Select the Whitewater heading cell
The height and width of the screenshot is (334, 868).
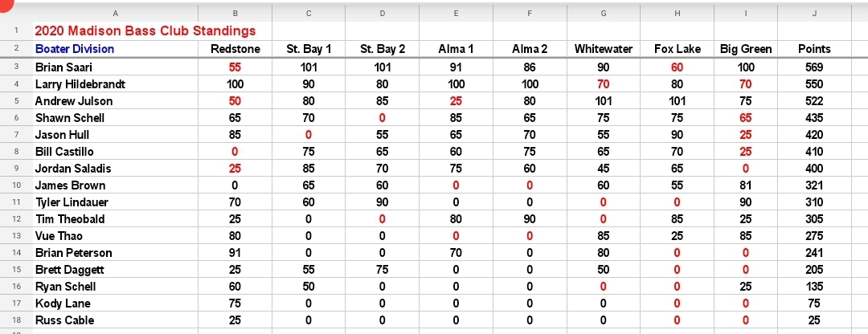[x=603, y=49]
